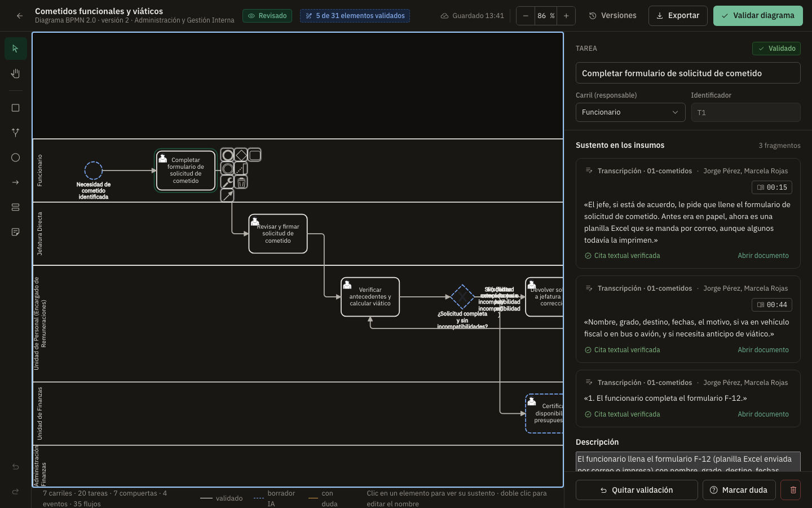Click the Exportar button

tap(678, 16)
